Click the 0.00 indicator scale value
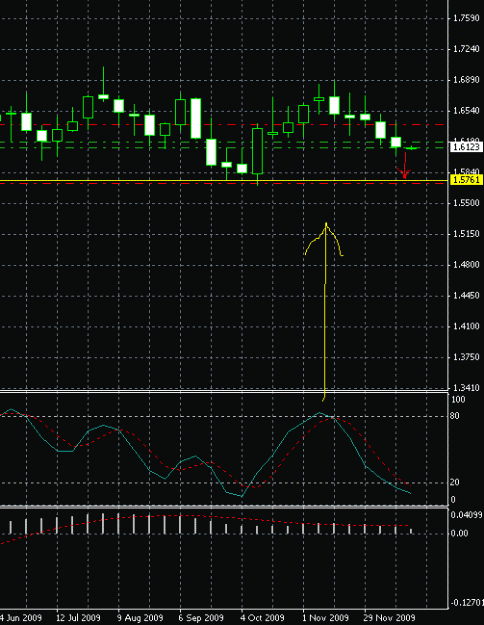This screenshot has height=625, width=484. click(459, 533)
